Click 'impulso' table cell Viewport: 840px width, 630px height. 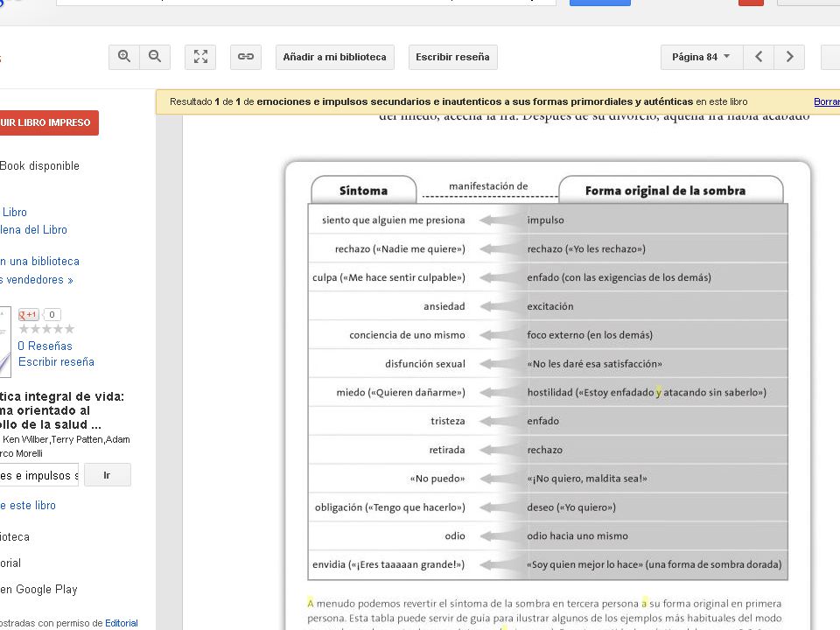coord(545,220)
